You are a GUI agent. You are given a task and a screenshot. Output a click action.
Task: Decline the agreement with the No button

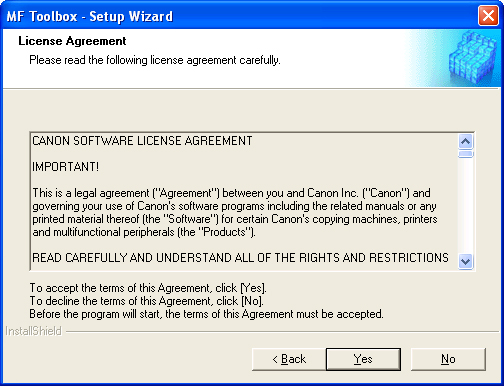[x=448, y=359]
